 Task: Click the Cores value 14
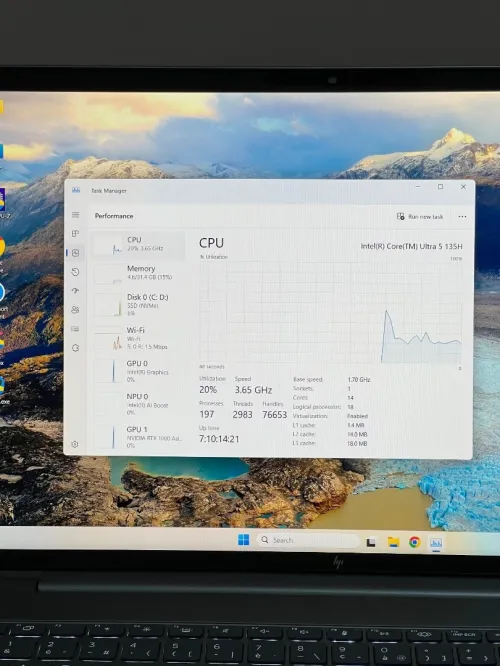350,398
